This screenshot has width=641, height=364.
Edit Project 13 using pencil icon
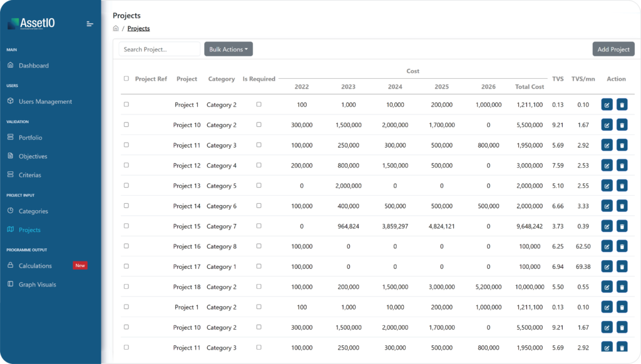[607, 186]
